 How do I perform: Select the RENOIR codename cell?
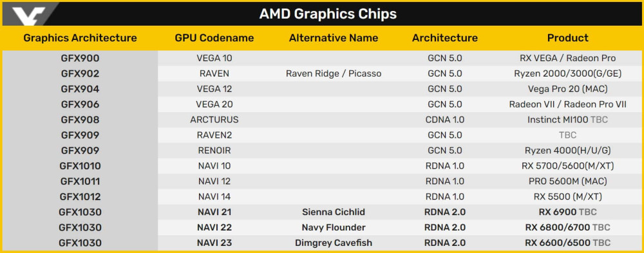[214, 151]
